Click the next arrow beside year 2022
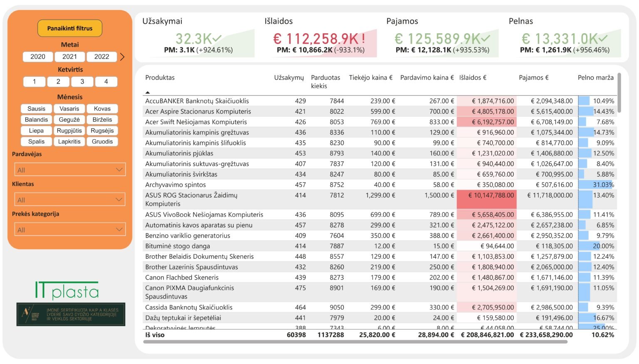This screenshot has width=639, height=364. click(x=122, y=57)
